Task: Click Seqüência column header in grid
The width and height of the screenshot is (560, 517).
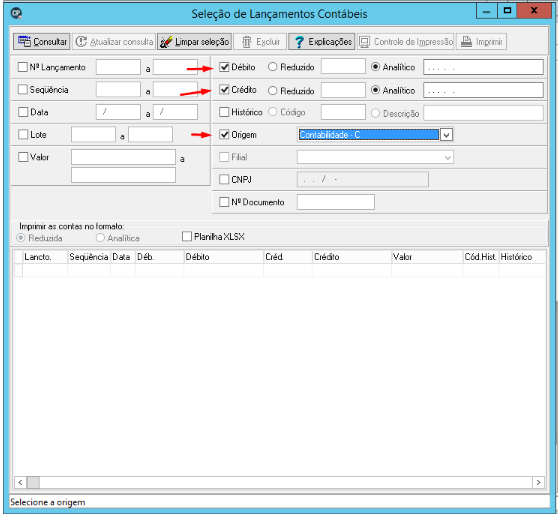Action: (89, 257)
